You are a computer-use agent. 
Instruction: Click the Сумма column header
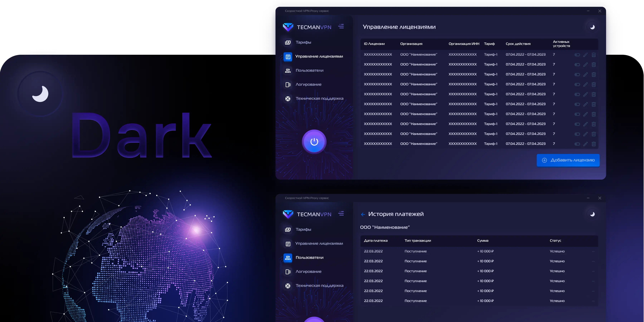[482, 241]
